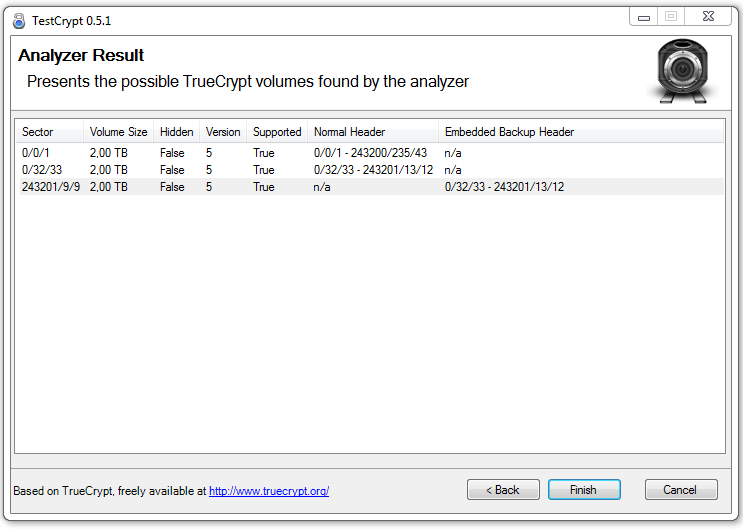Click the Normal Header column header

[x=373, y=132]
